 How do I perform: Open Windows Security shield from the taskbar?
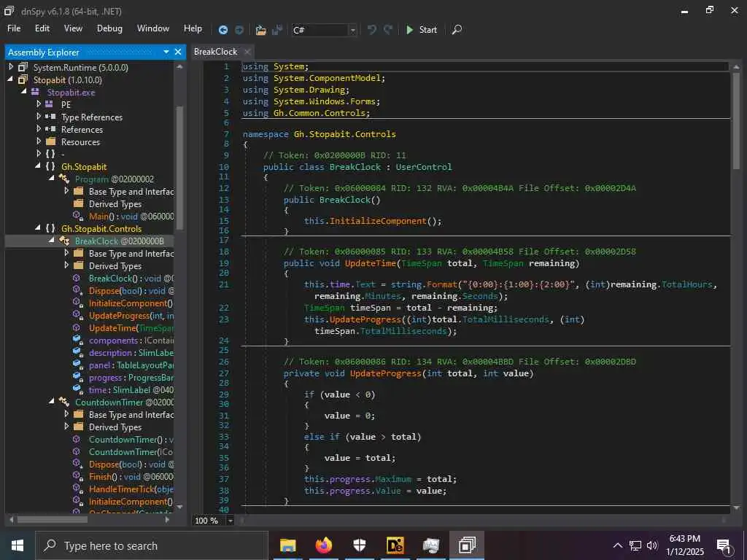point(359,545)
